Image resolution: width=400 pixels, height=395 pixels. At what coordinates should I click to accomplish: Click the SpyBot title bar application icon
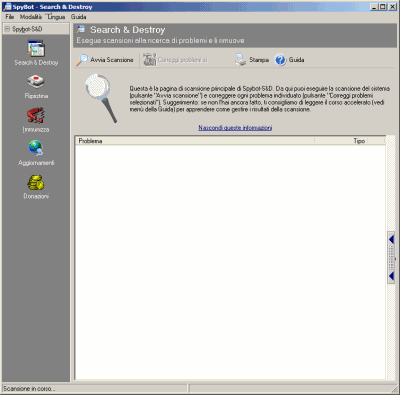(7, 7)
